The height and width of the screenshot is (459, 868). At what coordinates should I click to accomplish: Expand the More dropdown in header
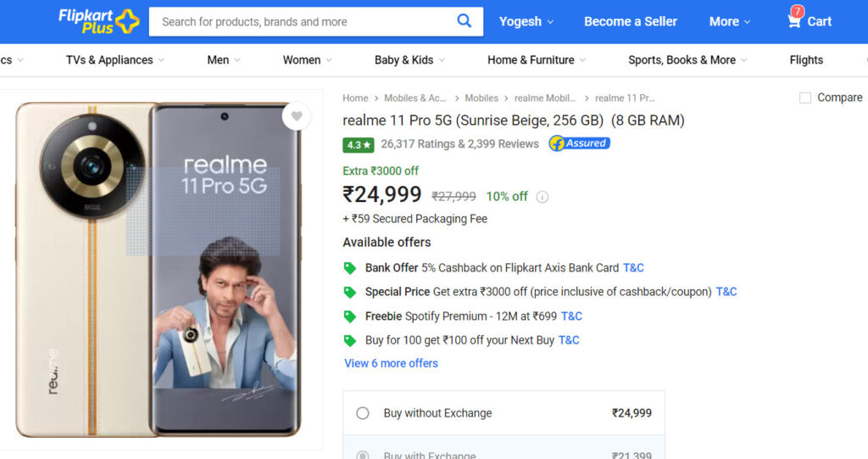730,21
